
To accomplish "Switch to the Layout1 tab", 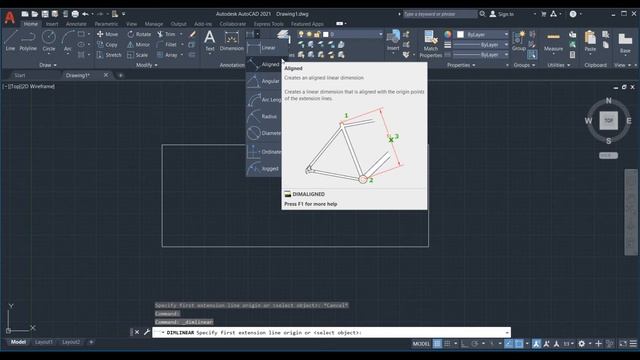I will (x=44, y=342).
